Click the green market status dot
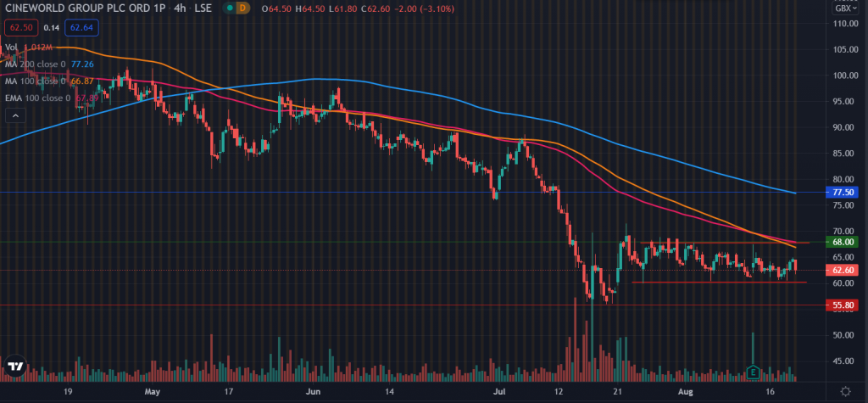This screenshot has width=868, height=403. tap(229, 8)
